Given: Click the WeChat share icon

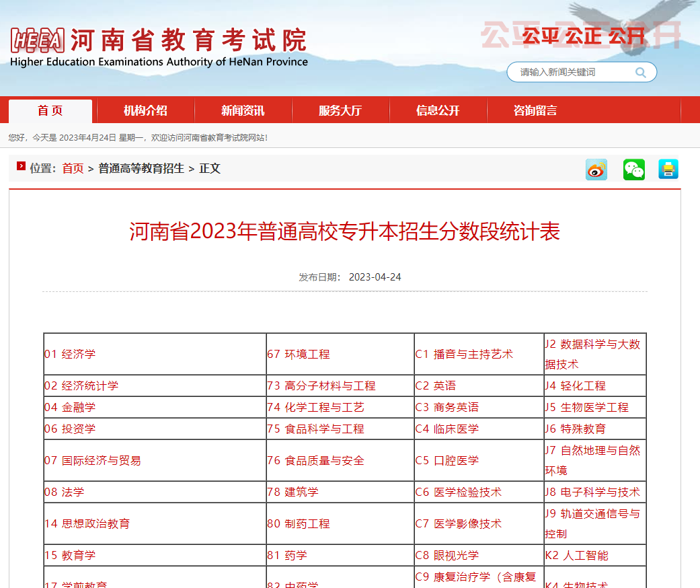Looking at the screenshot, I should [x=633, y=169].
